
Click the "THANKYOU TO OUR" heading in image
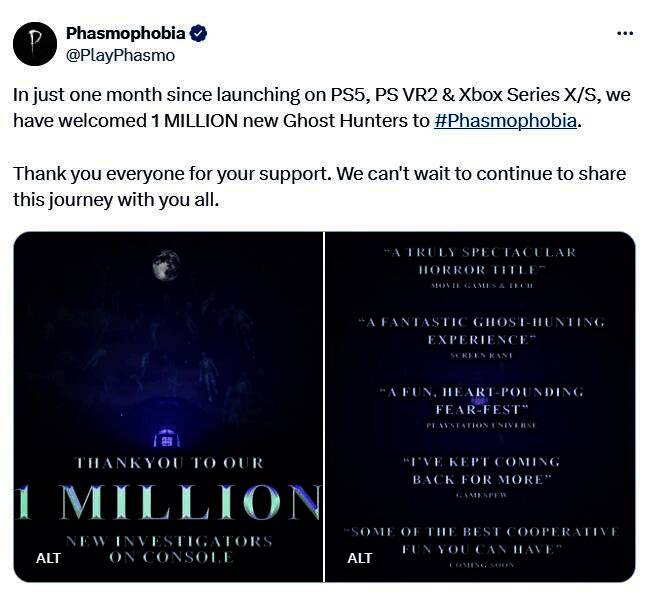coord(169,463)
